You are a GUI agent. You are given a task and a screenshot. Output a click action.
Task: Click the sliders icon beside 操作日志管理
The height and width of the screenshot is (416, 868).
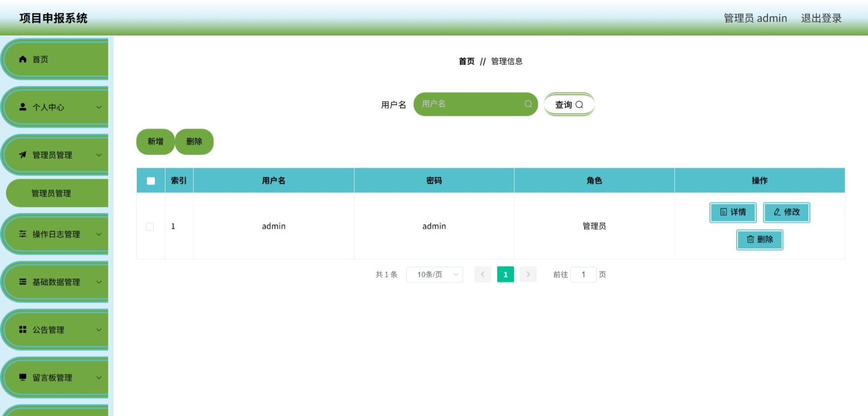coord(23,234)
